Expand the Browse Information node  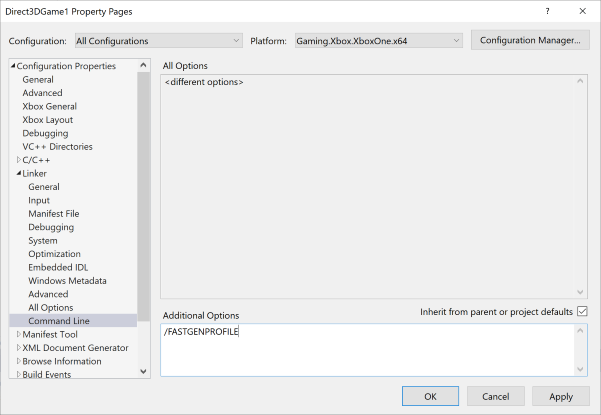[x=19, y=361]
